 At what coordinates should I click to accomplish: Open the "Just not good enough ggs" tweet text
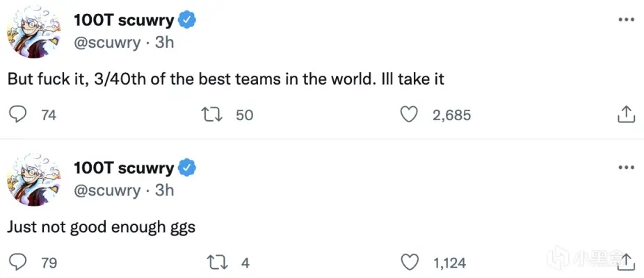click(x=101, y=227)
